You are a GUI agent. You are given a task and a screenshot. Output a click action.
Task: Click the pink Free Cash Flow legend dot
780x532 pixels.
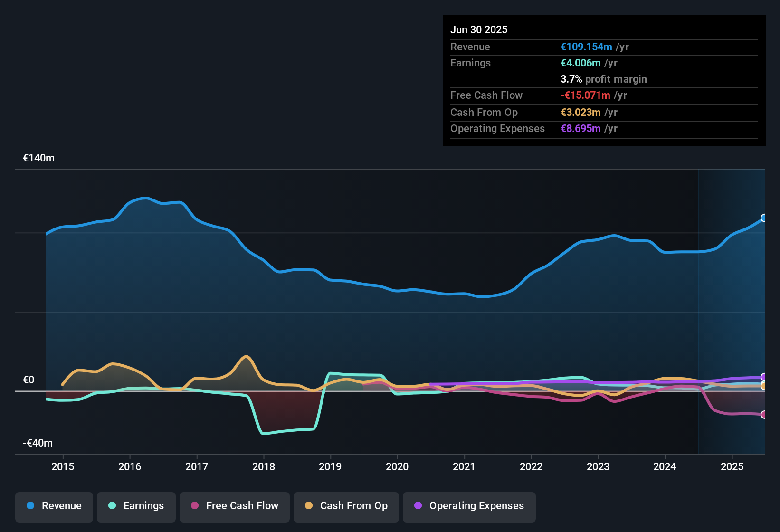tap(195, 506)
